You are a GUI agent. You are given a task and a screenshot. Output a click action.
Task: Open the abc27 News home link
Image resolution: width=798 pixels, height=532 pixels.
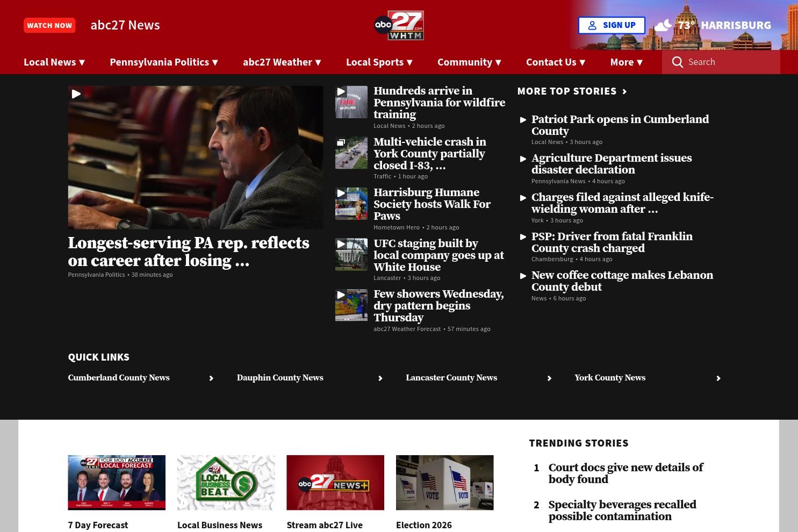click(x=125, y=25)
